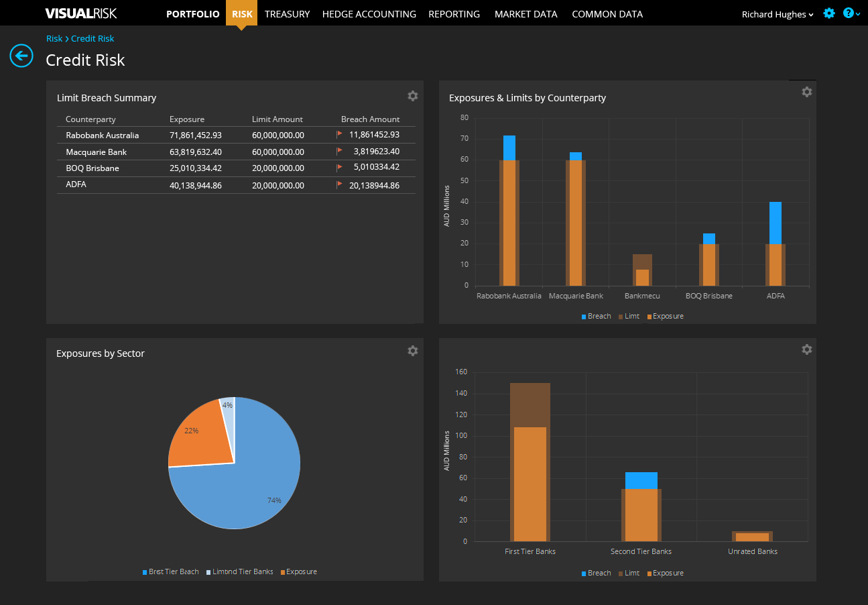Open Limit Breach Summary panel gear
Image resolution: width=868 pixels, height=605 pixels.
pos(413,96)
